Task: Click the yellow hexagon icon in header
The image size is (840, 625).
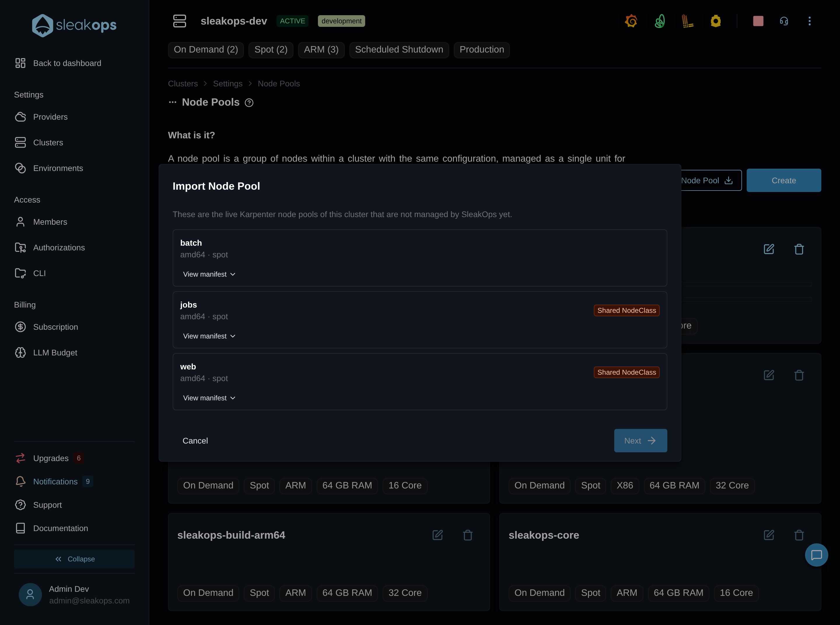Action: pos(715,21)
